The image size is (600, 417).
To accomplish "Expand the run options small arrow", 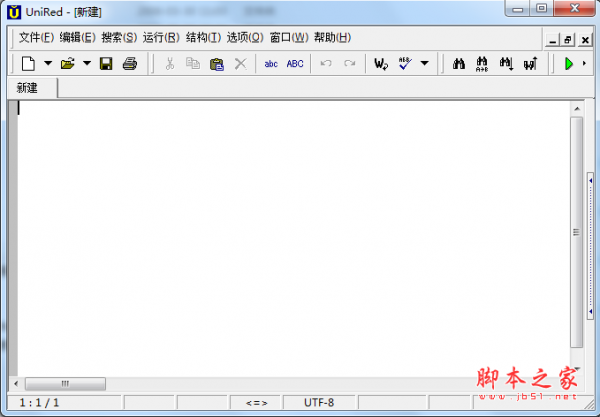I will pyautogui.click(x=584, y=64).
